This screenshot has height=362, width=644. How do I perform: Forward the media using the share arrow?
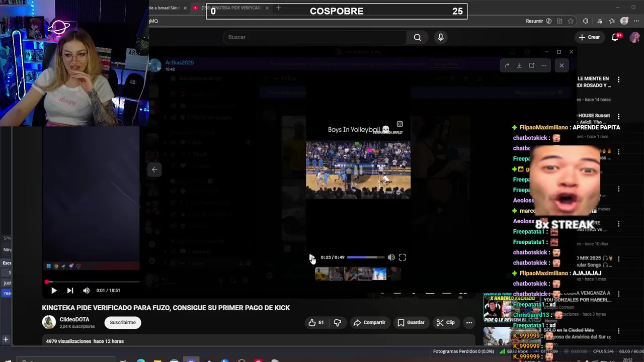coord(507,65)
